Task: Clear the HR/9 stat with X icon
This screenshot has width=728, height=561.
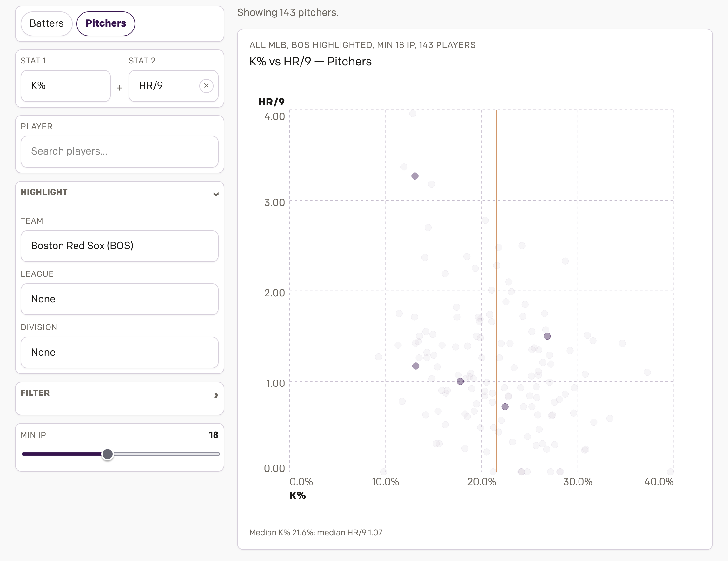Action: click(206, 86)
